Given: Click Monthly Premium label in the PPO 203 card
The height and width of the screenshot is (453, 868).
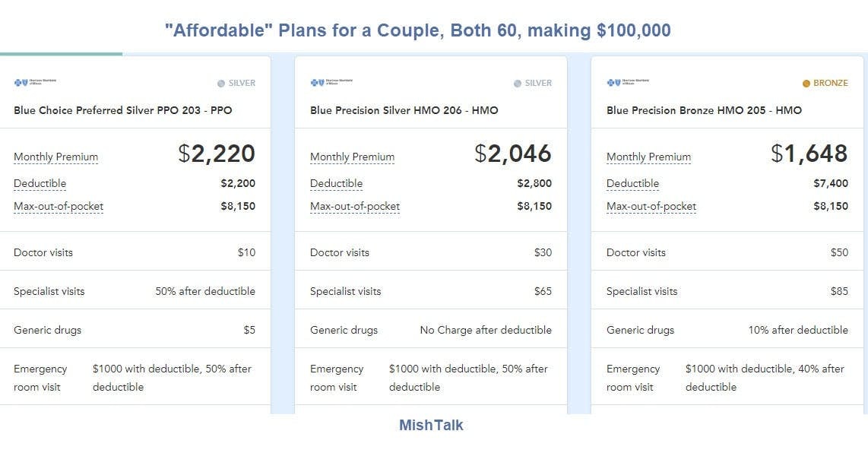Looking at the screenshot, I should point(56,157).
